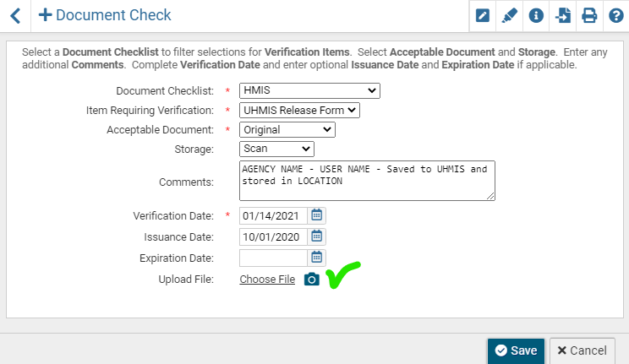Screen dimensions: 629x364
Task: Click the empty Expiration Date field
Action: click(274, 258)
